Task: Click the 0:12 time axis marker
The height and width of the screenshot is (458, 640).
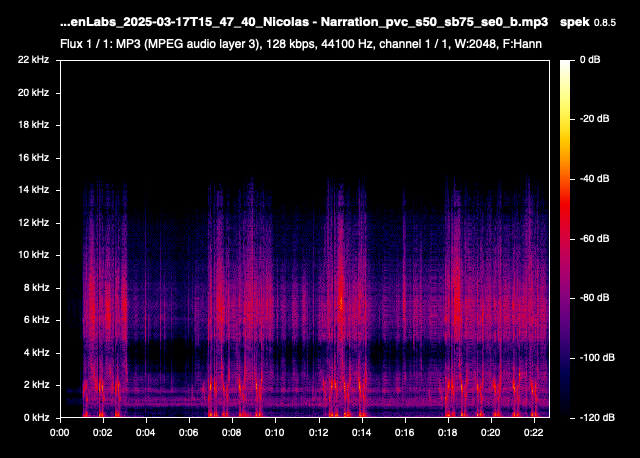Action: pos(318,432)
